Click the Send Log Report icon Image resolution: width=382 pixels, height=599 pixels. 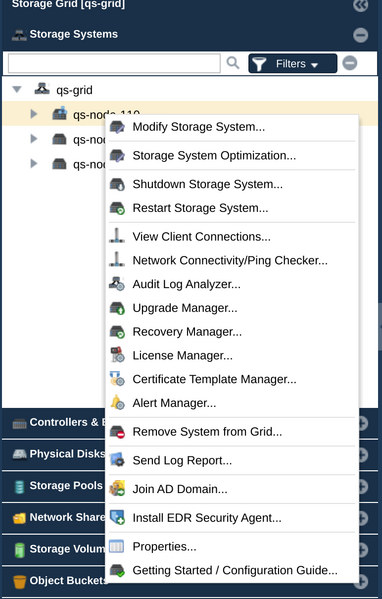pyautogui.click(x=117, y=460)
